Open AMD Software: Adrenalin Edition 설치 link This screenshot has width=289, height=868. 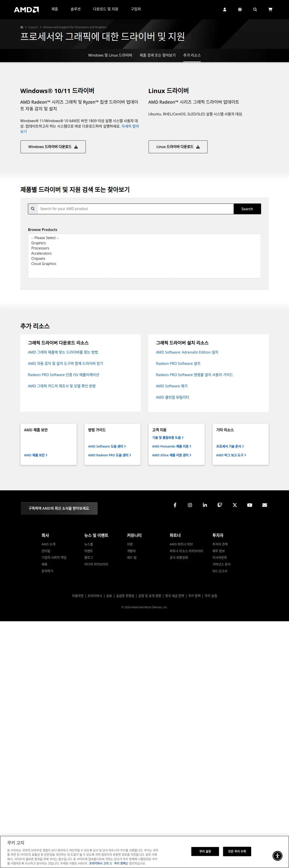pyautogui.click(x=187, y=352)
